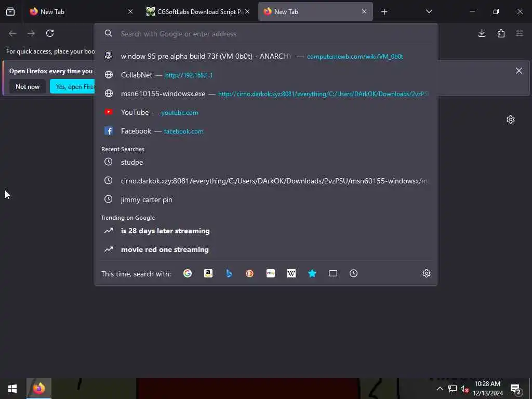Close the active New Tab tab
The image size is (532, 399).
coord(364,11)
